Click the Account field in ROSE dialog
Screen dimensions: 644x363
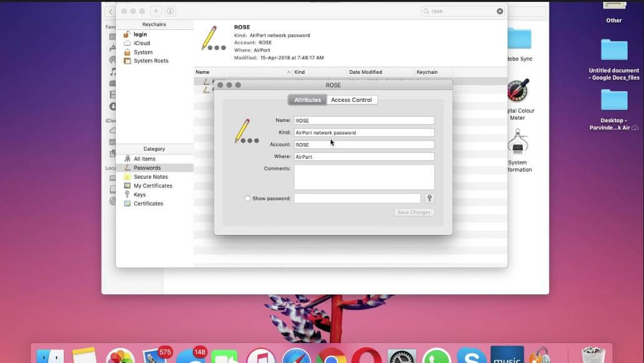coord(364,144)
